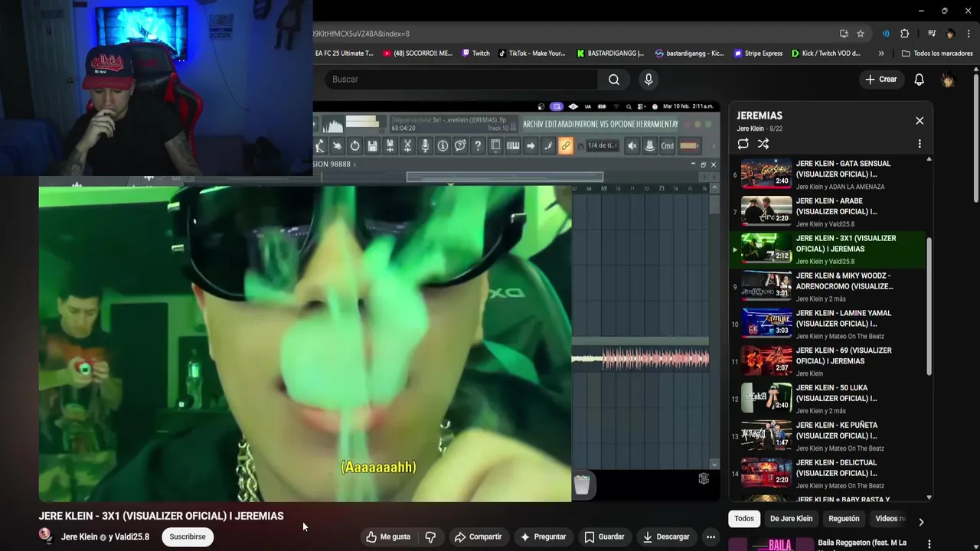Screen dimensions: 980x551
Task: Open the Twitch bookmark
Action: tap(475, 54)
